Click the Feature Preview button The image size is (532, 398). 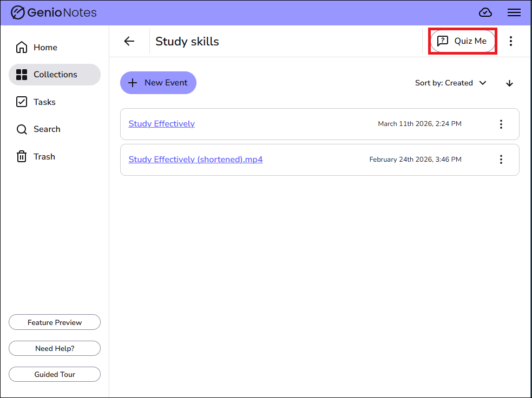tap(55, 322)
